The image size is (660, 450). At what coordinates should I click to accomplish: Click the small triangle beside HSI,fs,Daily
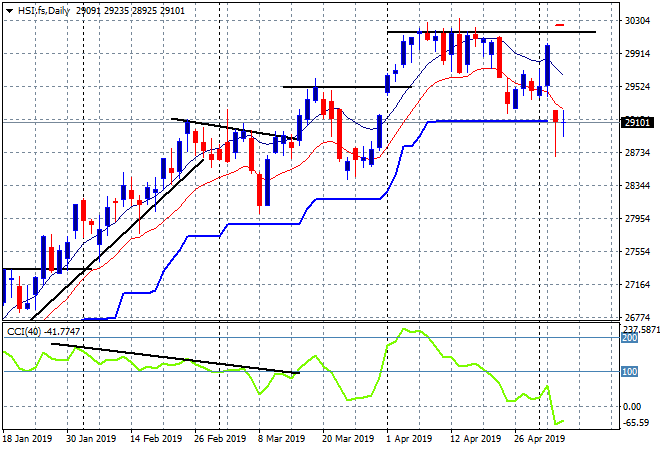(9, 11)
